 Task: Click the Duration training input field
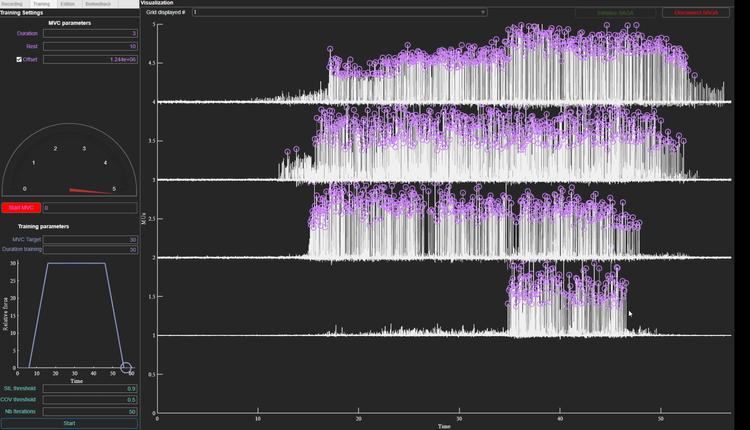click(x=90, y=249)
